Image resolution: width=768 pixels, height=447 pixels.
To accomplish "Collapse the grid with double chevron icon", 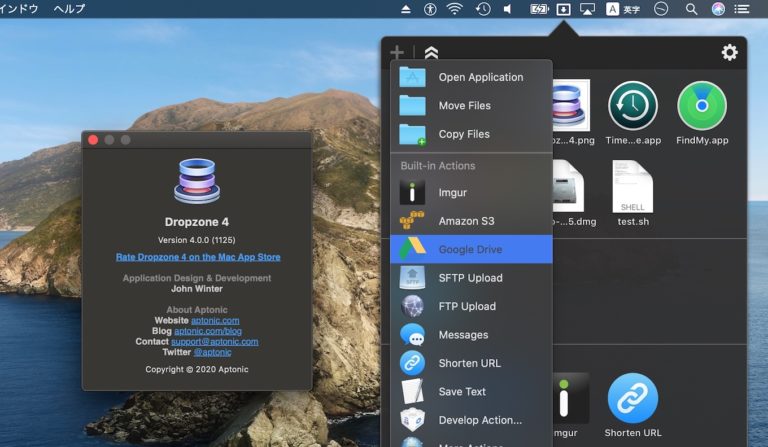I will (x=431, y=53).
